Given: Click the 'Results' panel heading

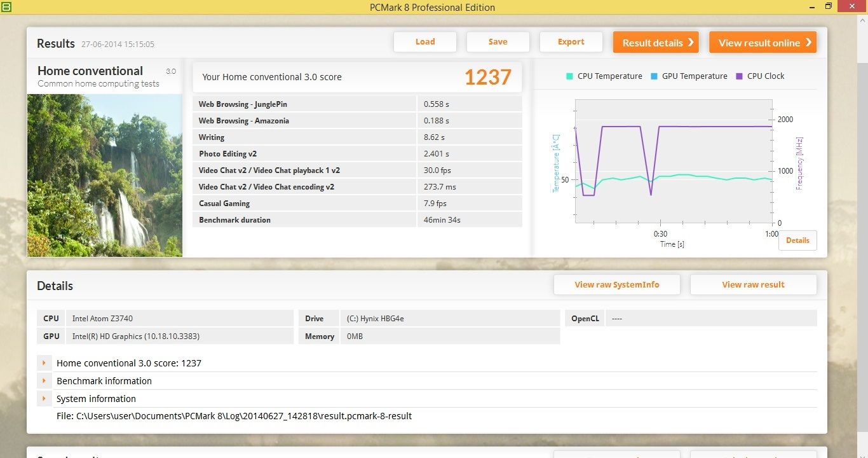Looking at the screenshot, I should 56,43.
